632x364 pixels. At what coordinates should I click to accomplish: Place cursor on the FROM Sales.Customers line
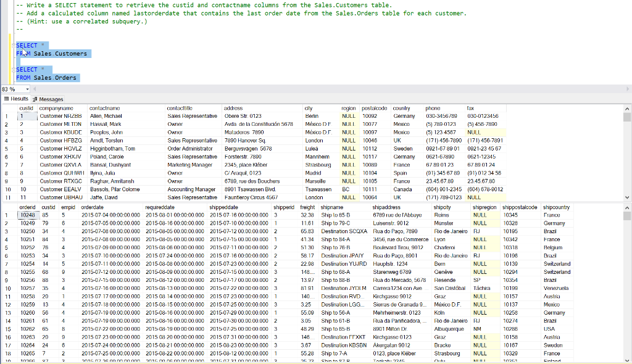(52, 53)
